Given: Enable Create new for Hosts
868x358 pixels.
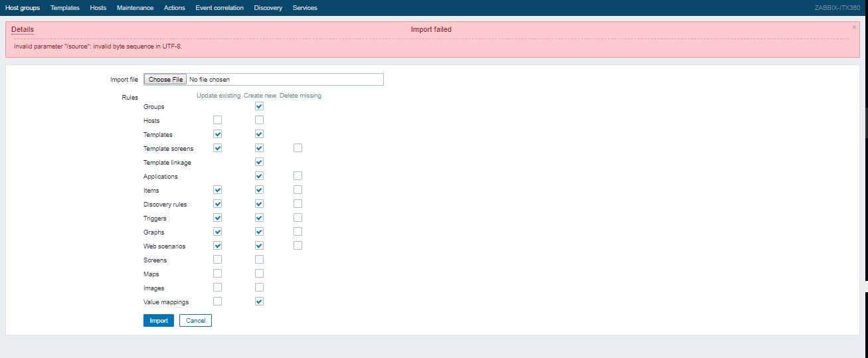Looking at the screenshot, I should click(259, 120).
